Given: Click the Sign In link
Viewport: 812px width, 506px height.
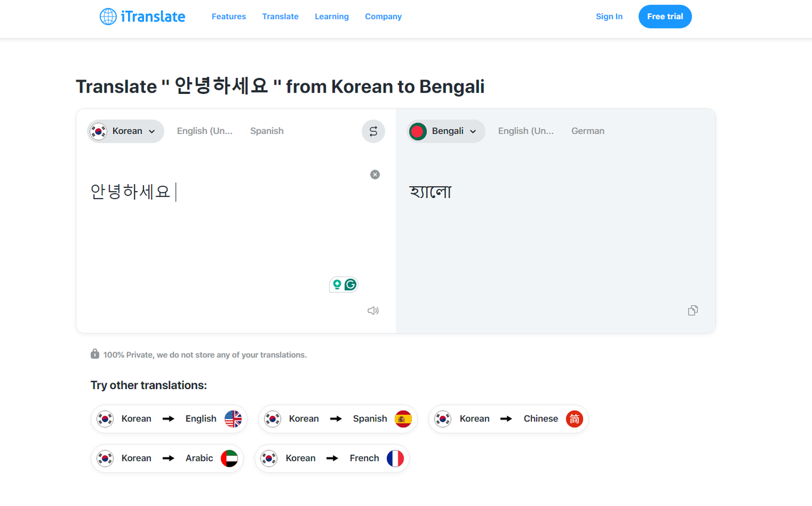Looking at the screenshot, I should point(609,17).
